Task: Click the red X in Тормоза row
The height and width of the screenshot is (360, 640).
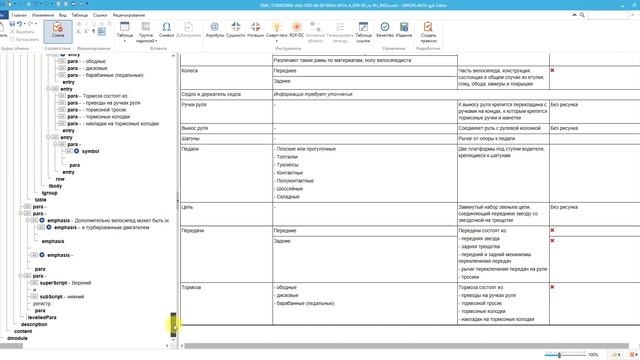Action: 552,287
